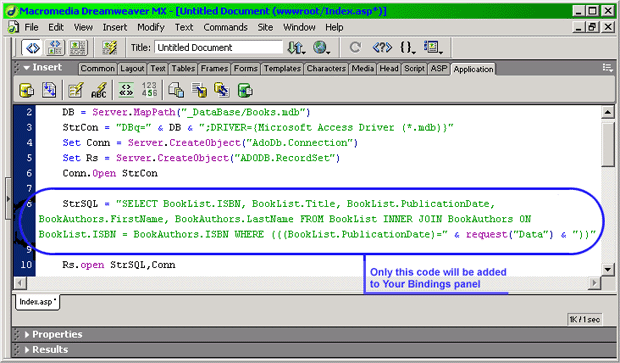Select the Application insert tab
This screenshot has width=620, height=363.
pyautogui.click(x=473, y=69)
